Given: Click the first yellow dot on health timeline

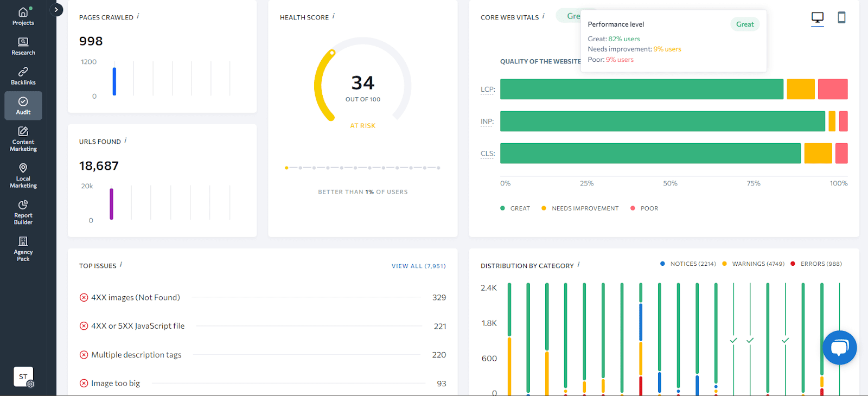Looking at the screenshot, I should pos(286,168).
